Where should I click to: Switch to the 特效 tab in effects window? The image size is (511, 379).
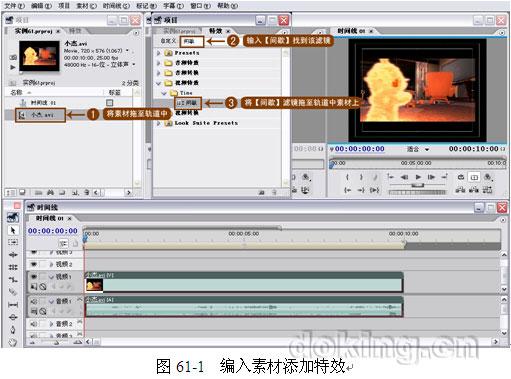pos(216,31)
